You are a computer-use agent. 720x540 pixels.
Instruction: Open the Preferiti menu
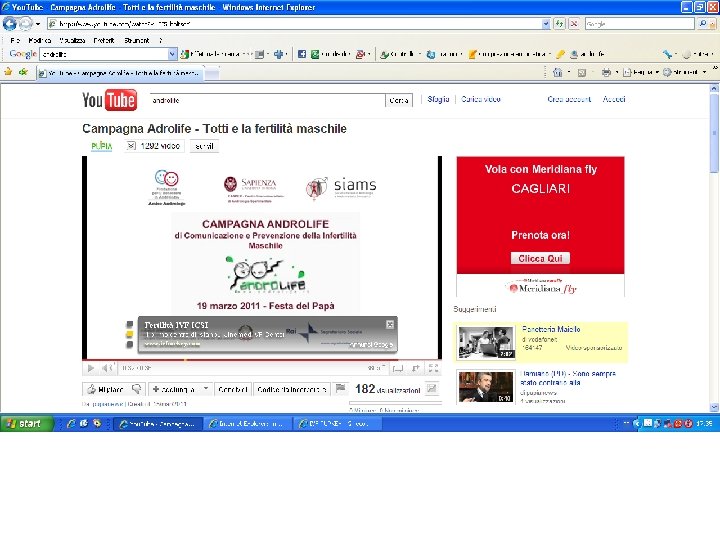pyautogui.click(x=104, y=40)
